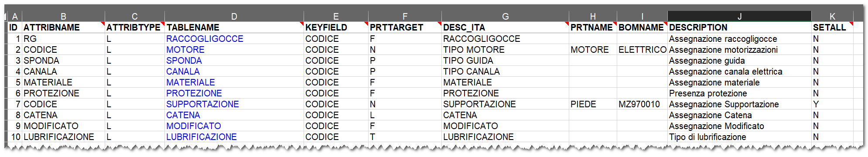Click the select-all corner triangle icon
The height and width of the screenshot is (157, 868).
click(x=6, y=17)
